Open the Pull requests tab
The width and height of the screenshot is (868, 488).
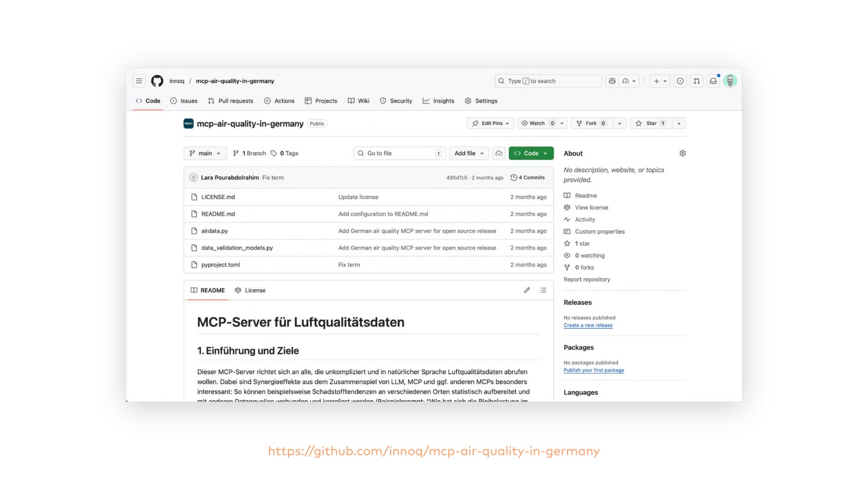click(x=231, y=101)
